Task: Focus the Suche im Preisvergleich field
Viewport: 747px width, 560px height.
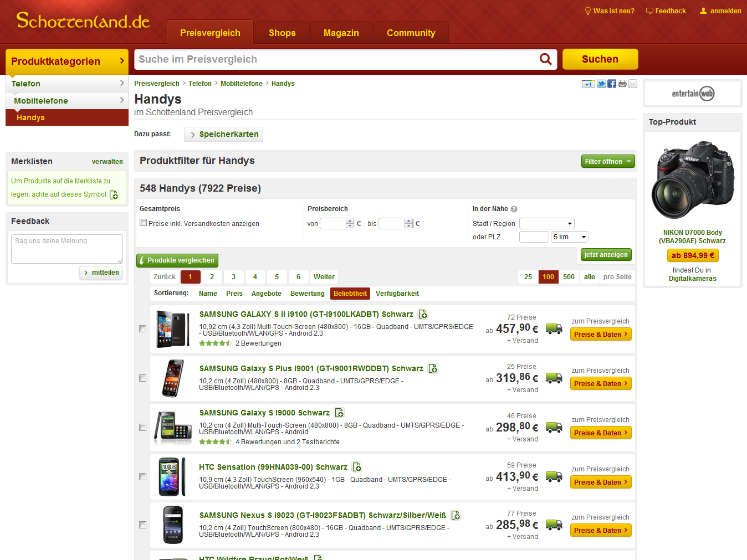Action: [337, 59]
